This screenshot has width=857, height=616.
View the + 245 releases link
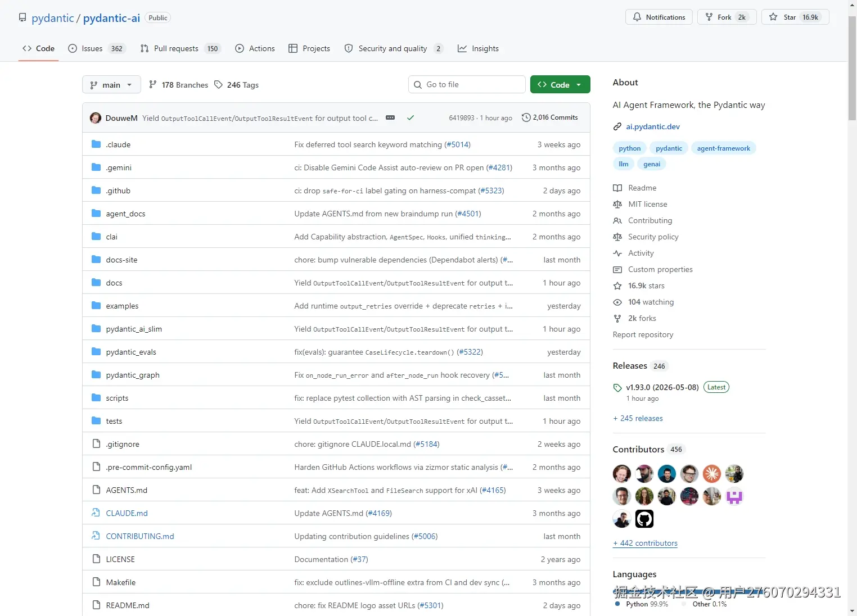[x=638, y=418]
